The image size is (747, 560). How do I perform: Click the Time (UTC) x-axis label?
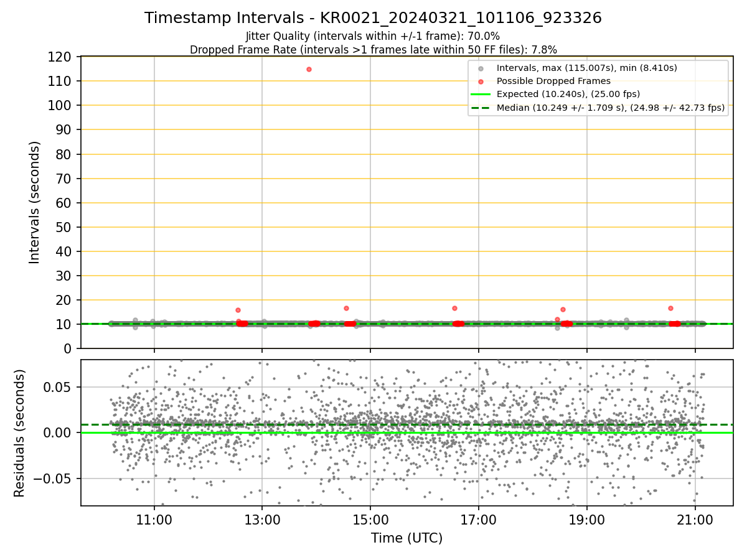pos(406,538)
